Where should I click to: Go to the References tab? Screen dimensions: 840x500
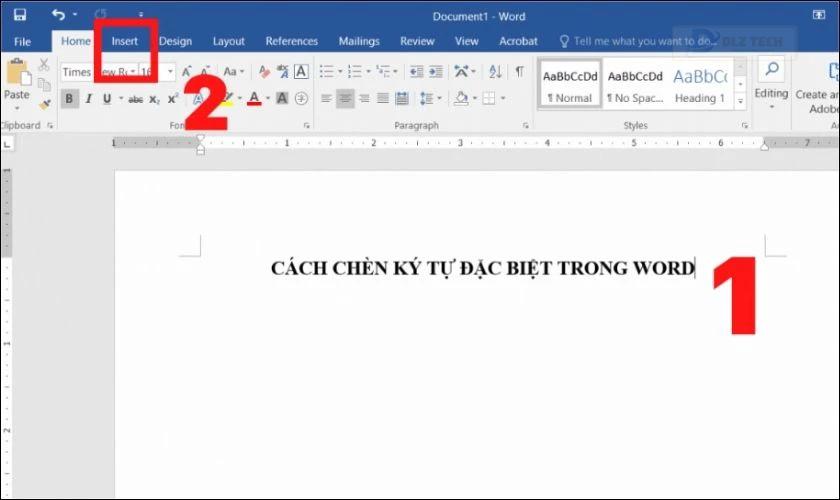[291, 41]
